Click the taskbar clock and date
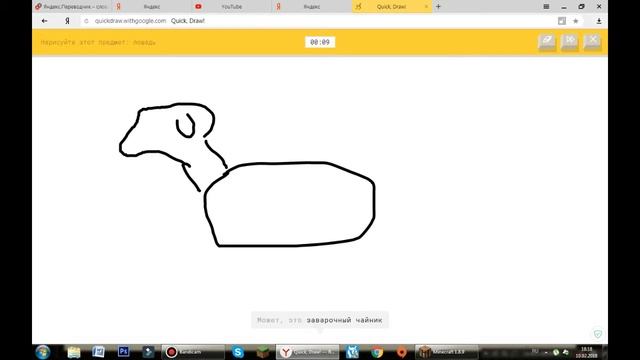 [587, 352]
